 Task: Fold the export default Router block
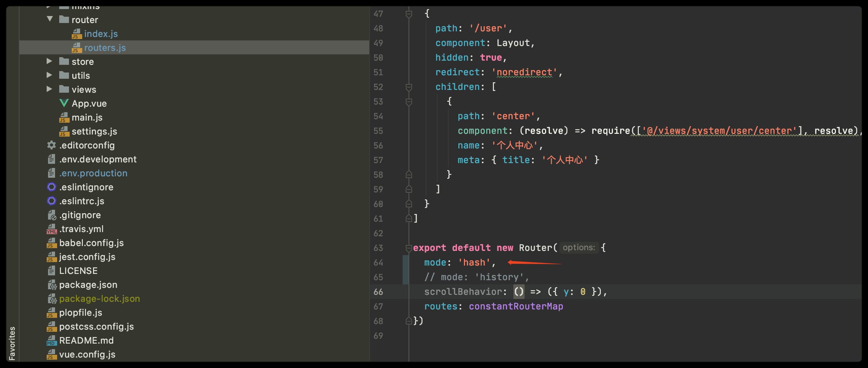point(409,248)
